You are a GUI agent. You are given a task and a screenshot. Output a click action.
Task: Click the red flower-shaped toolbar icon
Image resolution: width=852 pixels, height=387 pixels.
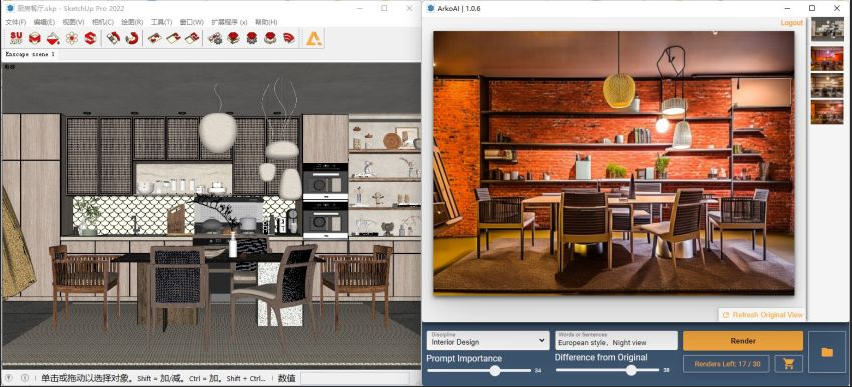[72, 38]
